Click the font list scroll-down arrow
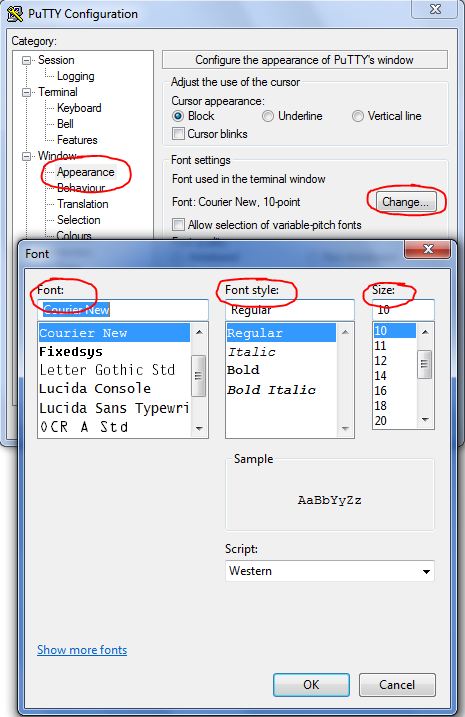 click(199, 428)
